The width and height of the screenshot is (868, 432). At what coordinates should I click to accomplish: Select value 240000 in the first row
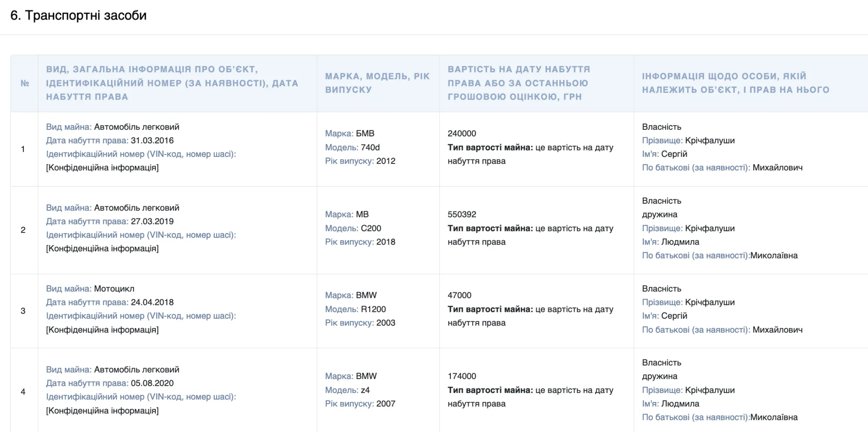point(462,134)
